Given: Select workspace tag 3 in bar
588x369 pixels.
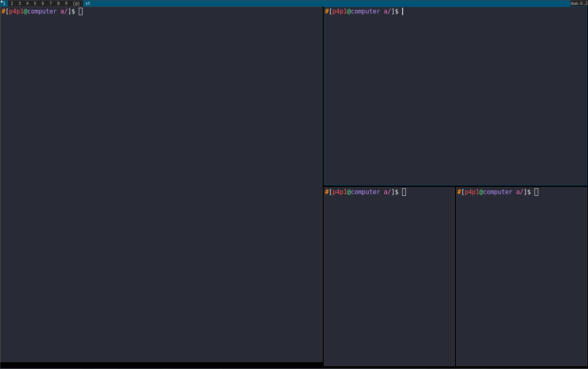Looking at the screenshot, I should pyautogui.click(x=20, y=3).
